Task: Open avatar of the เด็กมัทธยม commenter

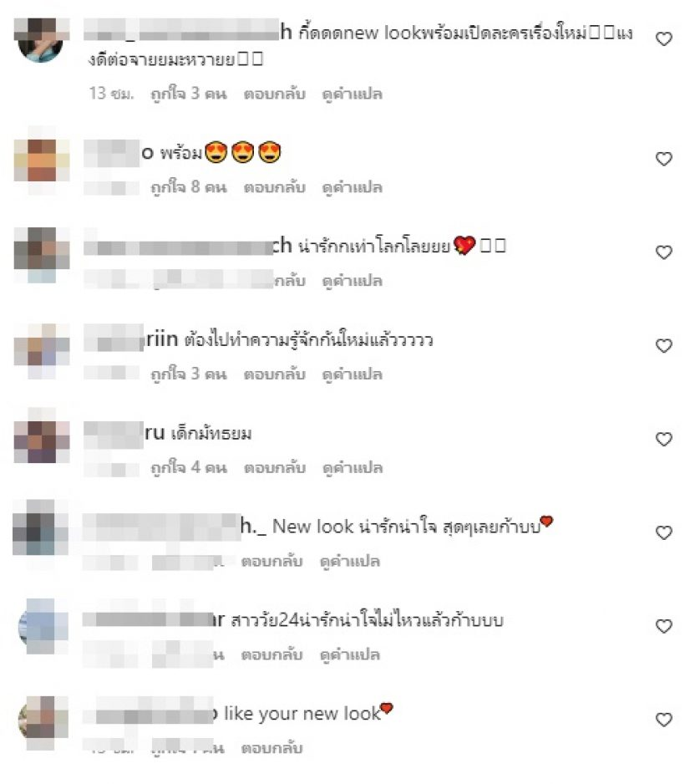Action: pos(42,436)
